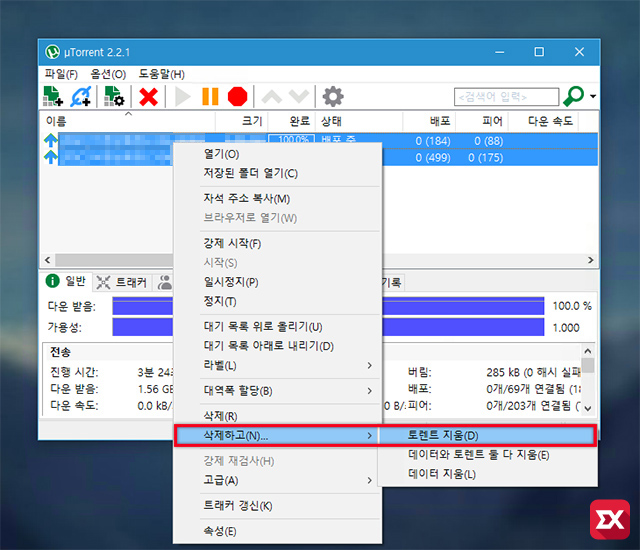Click the 100.0 % completion value
The image size is (640, 550).
point(572,306)
